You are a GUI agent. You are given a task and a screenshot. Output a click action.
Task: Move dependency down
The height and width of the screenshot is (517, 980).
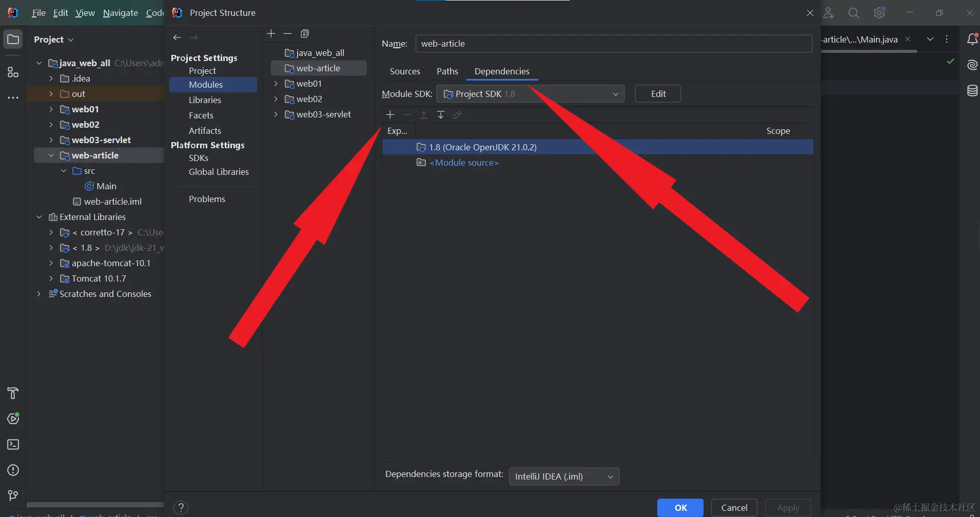441,115
